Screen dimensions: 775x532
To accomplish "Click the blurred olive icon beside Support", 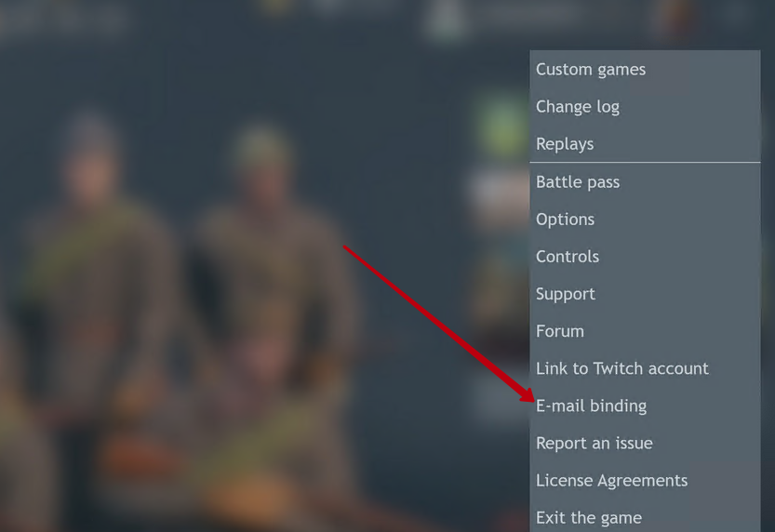I will [x=501, y=291].
